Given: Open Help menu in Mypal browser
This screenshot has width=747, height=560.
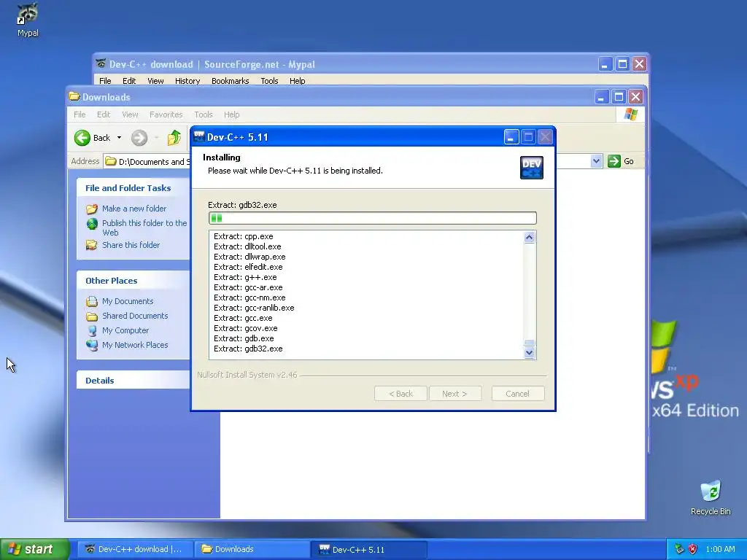Looking at the screenshot, I should pos(298,81).
